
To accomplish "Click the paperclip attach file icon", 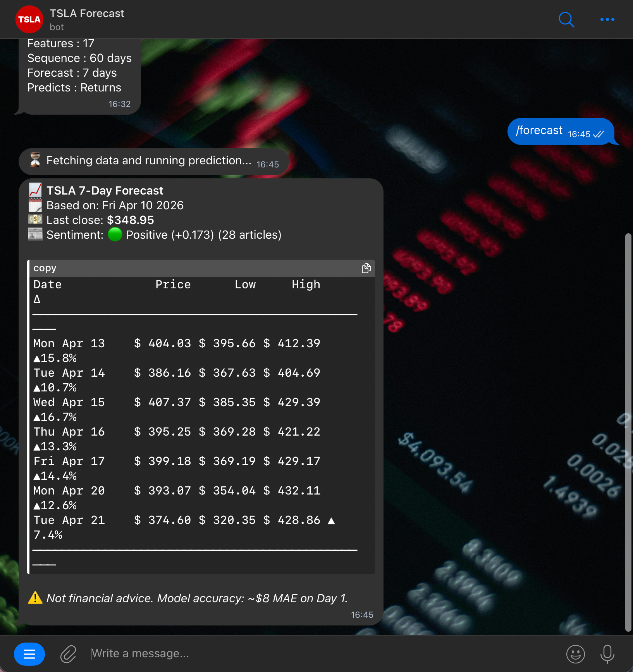I will point(68,654).
